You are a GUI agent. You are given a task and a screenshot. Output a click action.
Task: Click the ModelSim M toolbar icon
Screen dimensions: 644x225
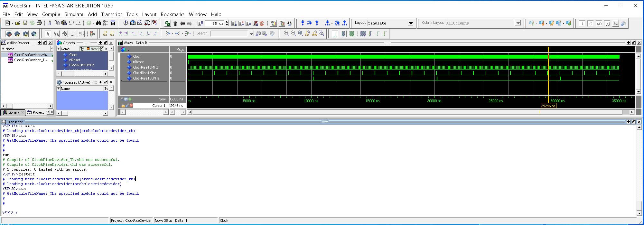(x=113, y=23)
